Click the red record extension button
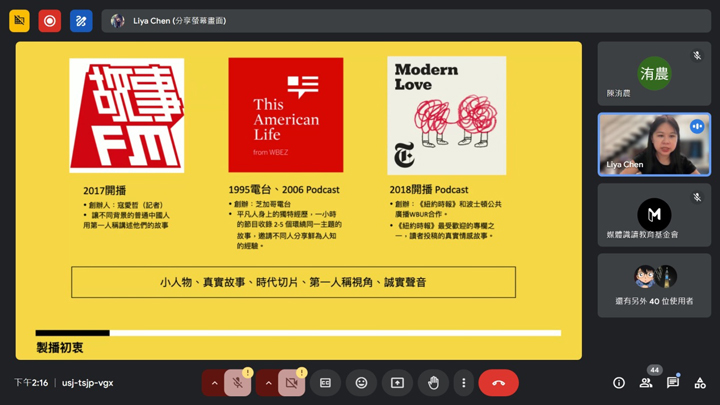Image resolution: width=720 pixels, height=405 pixels. (x=50, y=21)
